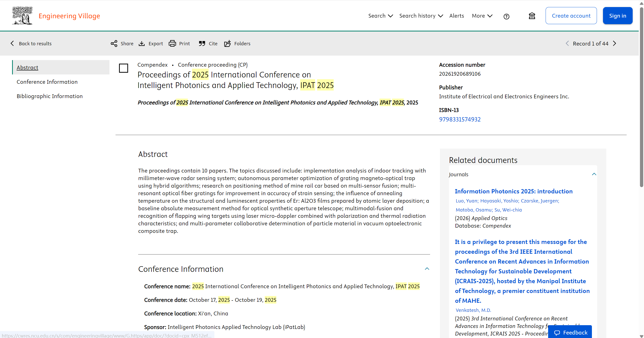The height and width of the screenshot is (338, 644).
Task: Click the accession number 20261920689106
Action: tap(460, 74)
